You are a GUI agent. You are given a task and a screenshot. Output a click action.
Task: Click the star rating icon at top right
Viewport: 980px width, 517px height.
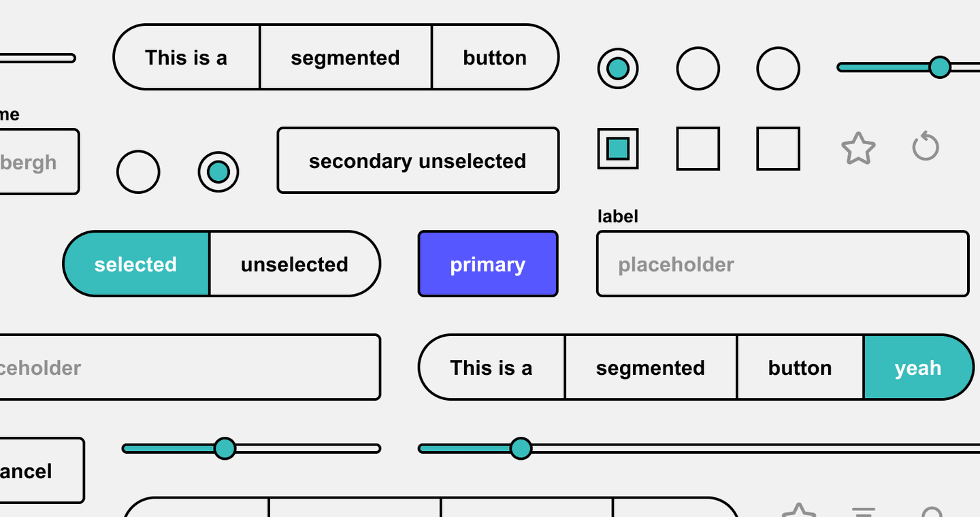pos(858,148)
